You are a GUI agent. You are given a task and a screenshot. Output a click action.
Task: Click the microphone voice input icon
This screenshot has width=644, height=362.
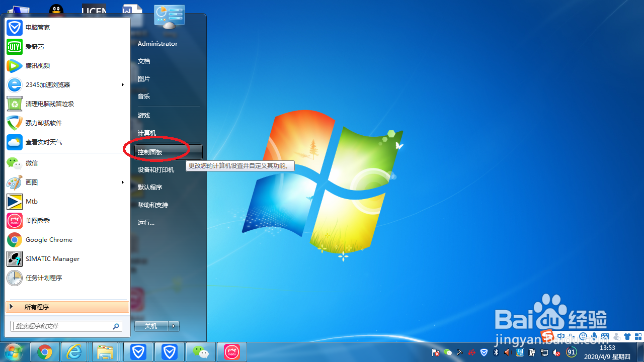pyautogui.click(x=594, y=336)
